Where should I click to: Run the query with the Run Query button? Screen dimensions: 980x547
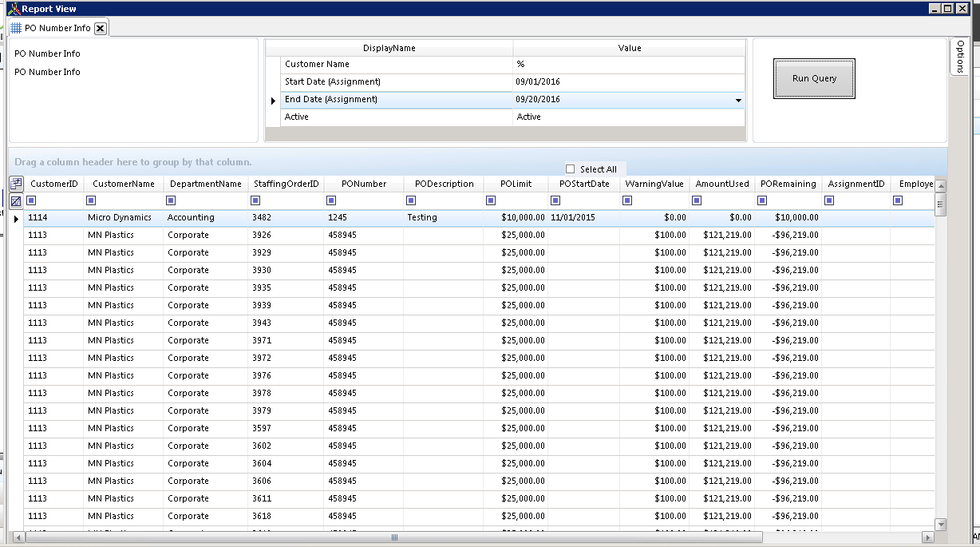tap(814, 78)
